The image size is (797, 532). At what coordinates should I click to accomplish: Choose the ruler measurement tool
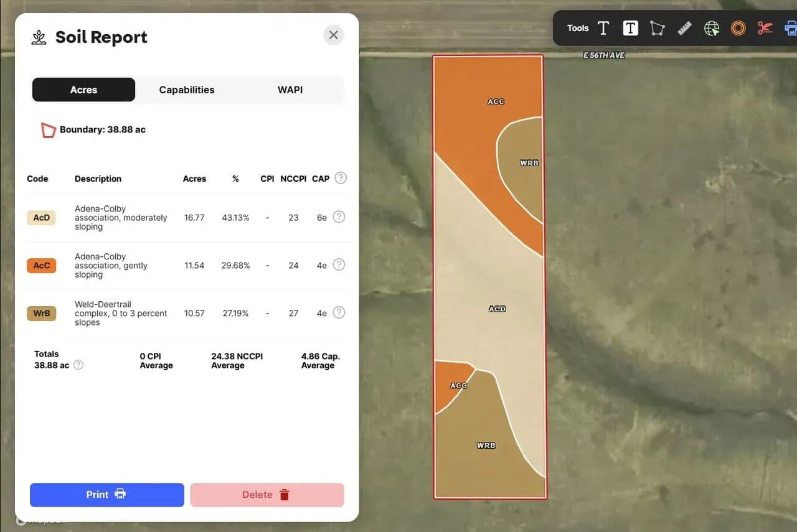pyautogui.click(x=684, y=28)
